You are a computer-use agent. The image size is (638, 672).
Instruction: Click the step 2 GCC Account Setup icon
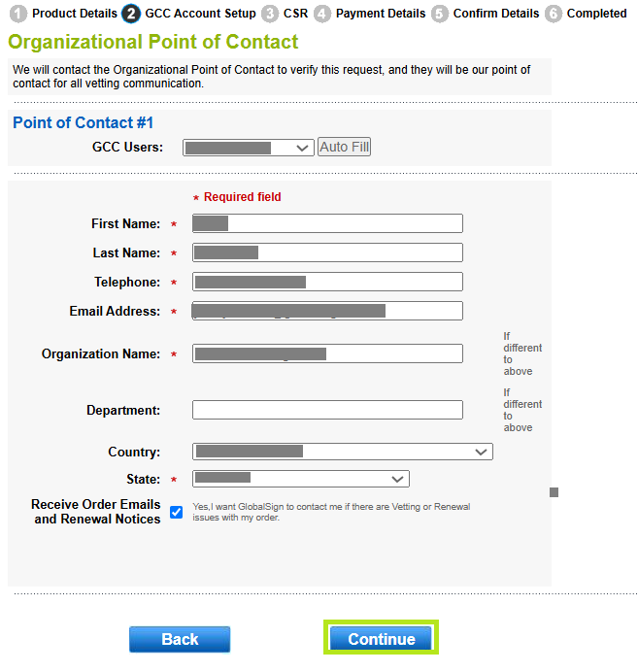click(x=131, y=14)
